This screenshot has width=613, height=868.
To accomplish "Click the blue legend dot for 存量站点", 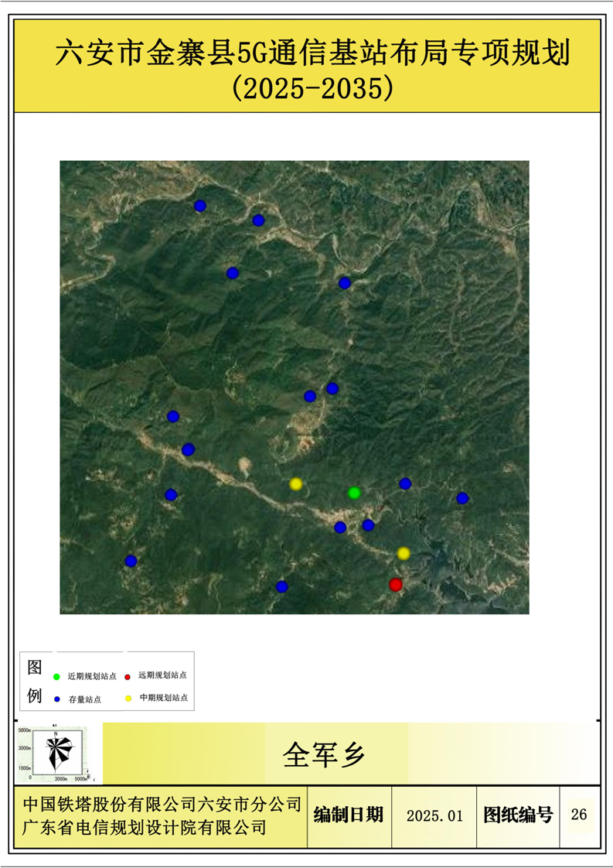I will [x=56, y=699].
